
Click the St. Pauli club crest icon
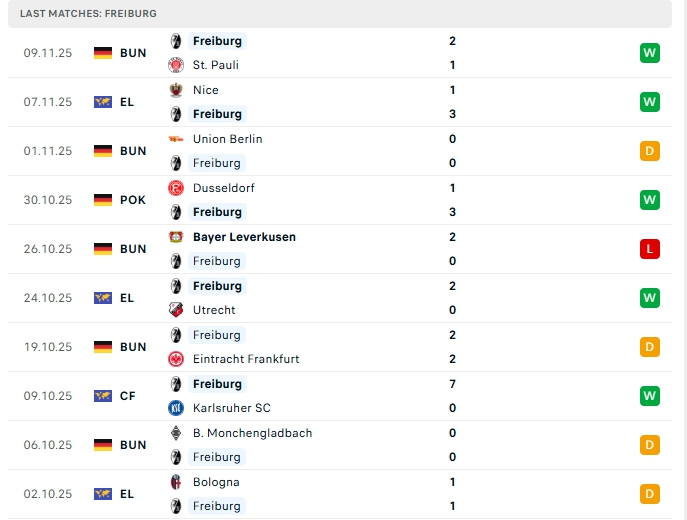[177, 65]
